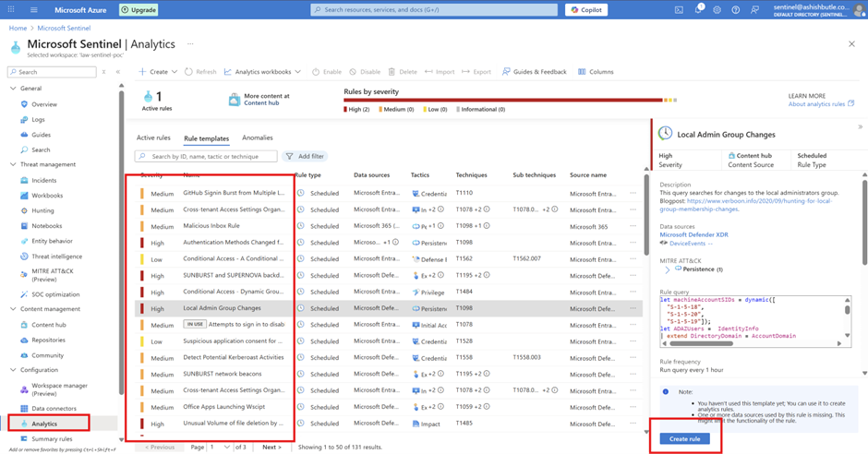Screen dimensions: 868x454
Task: Collapse the left sidebar with double-chevron icon
Action: click(x=118, y=72)
